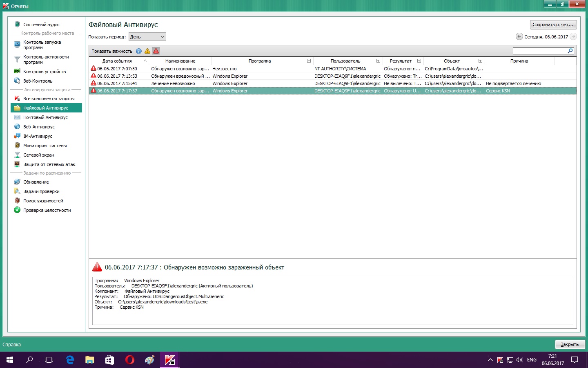Go to the previous day arrow

point(519,37)
